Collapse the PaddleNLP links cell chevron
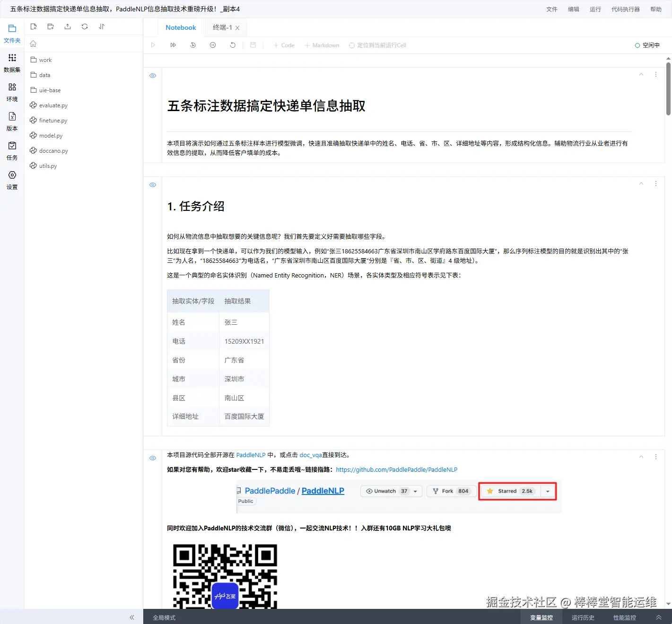The height and width of the screenshot is (624, 672). [x=641, y=457]
